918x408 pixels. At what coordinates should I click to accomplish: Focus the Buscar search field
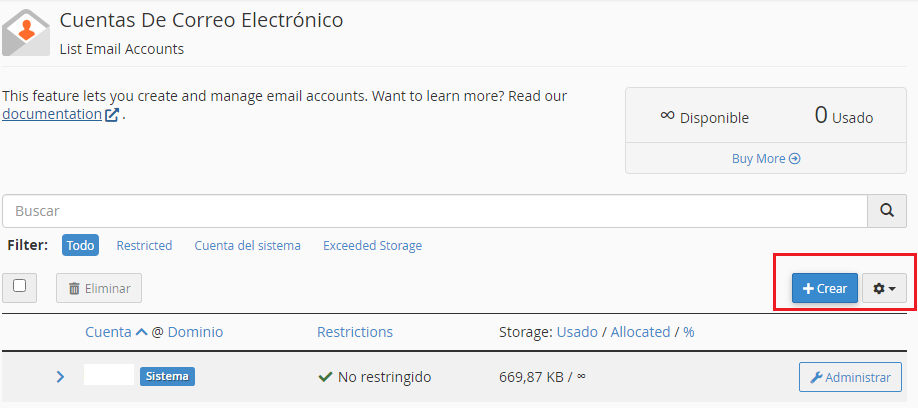pyautogui.click(x=434, y=211)
